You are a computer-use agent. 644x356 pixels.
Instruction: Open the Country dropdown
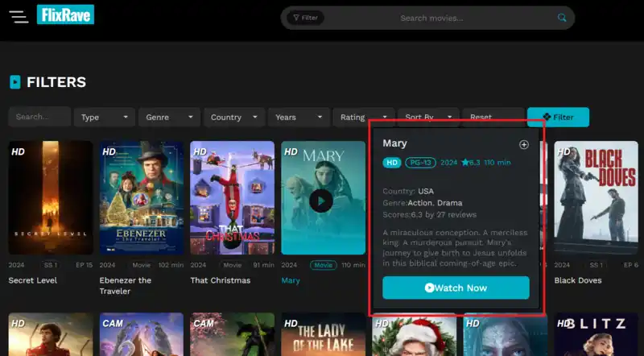(233, 118)
